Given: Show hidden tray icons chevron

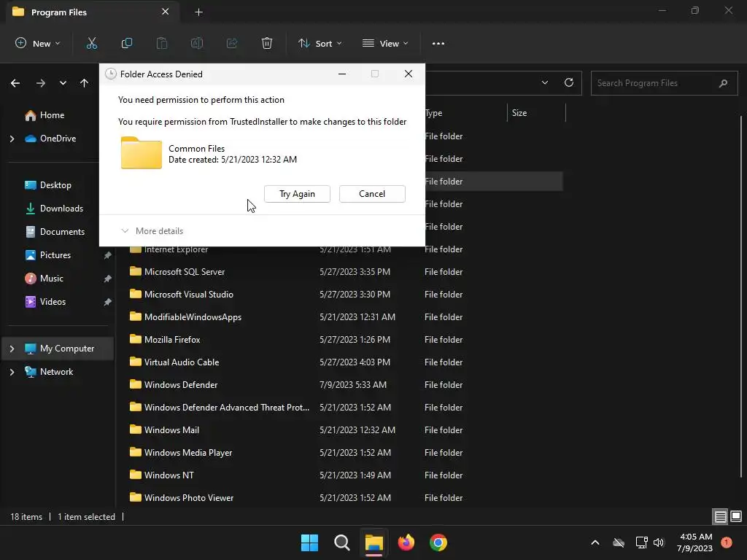Looking at the screenshot, I should pos(595,542).
